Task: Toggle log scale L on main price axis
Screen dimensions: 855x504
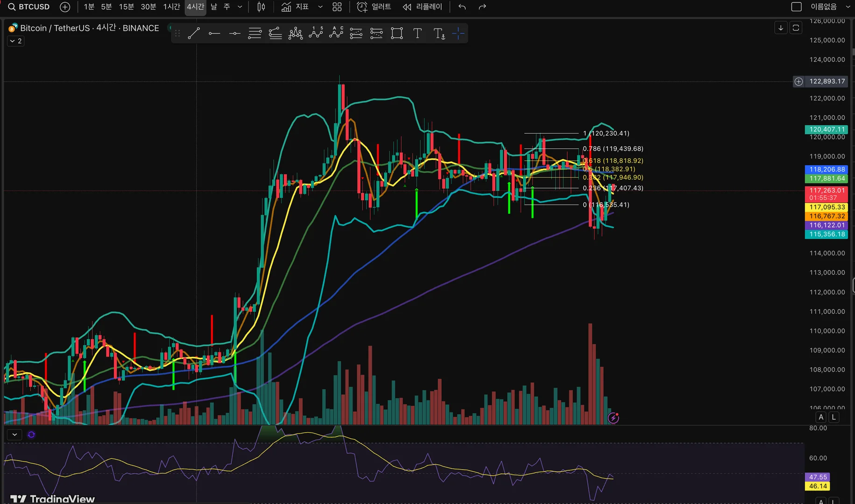Action: tap(834, 417)
